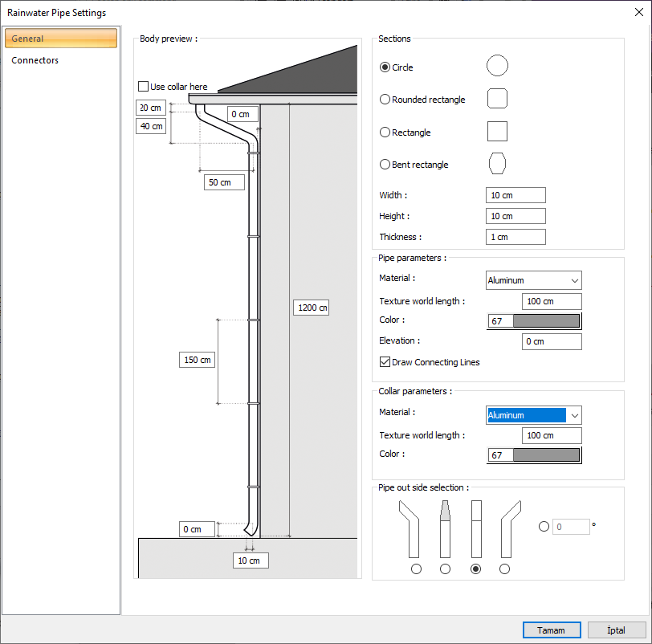Switch to the Connectors tab

pos(35,60)
